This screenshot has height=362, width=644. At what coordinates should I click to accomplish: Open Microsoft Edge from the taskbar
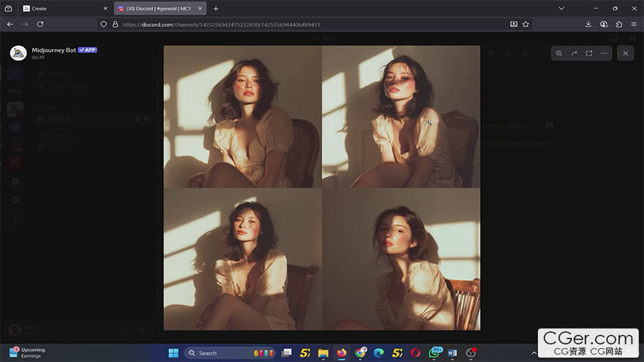[x=378, y=353]
